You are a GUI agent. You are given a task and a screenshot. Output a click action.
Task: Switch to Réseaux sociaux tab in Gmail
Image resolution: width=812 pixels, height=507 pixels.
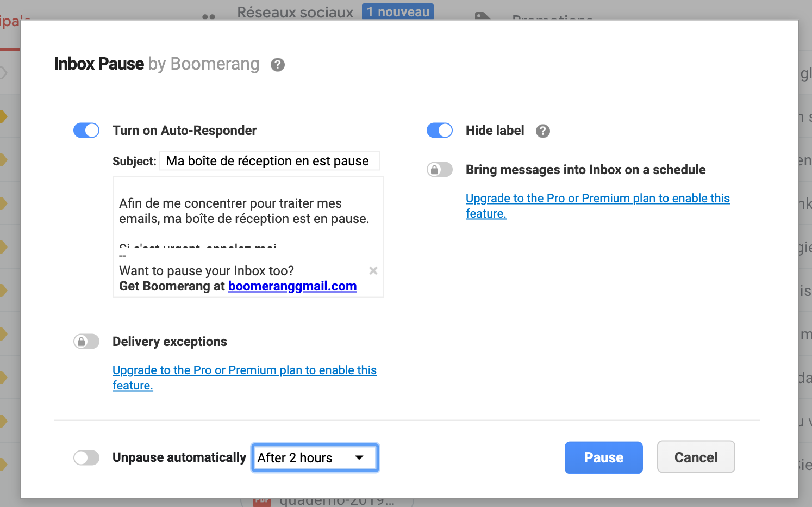(x=295, y=12)
